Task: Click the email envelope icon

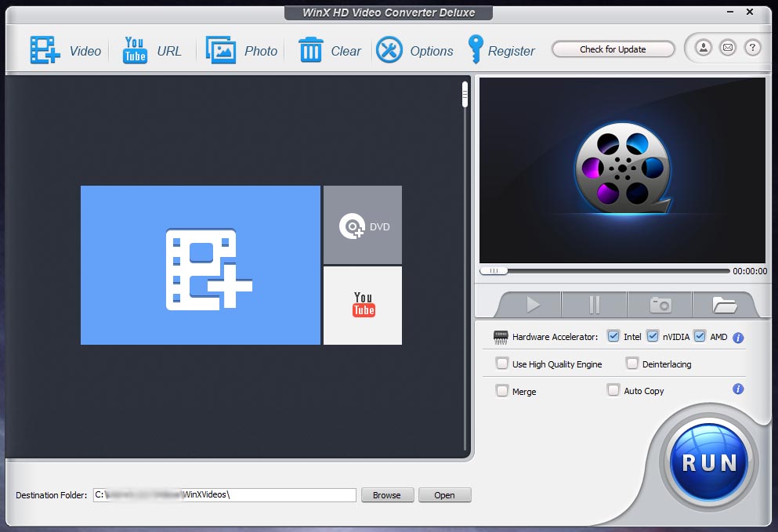Action: (728, 49)
